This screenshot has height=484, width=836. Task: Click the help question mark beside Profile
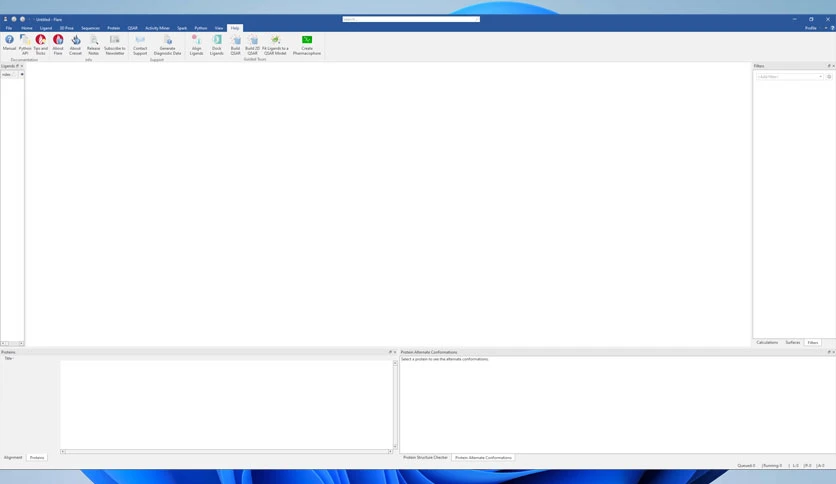(x=832, y=28)
